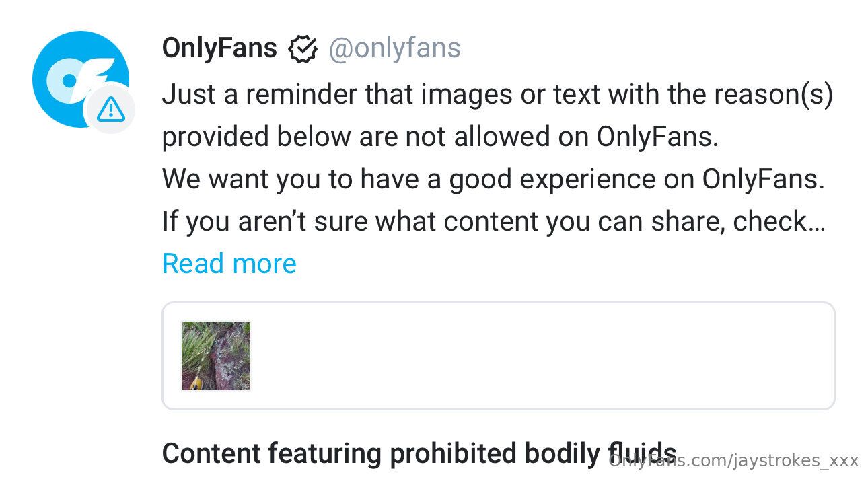Click the warning triangle badge on avatar
This screenshot has width=868, height=479.
[110, 108]
